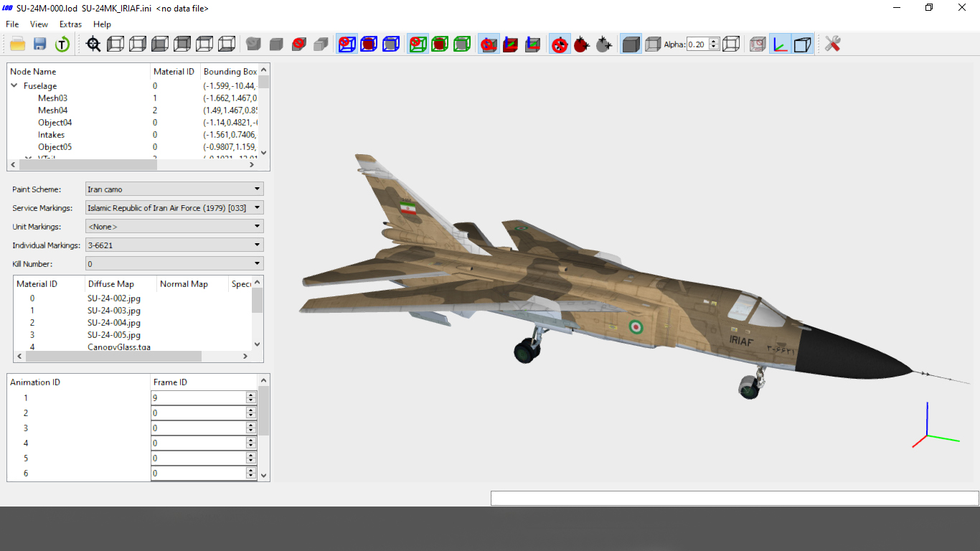Click the gray blob-shaped mesh icon
Screen dimensions: 980x551
pos(253,44)
